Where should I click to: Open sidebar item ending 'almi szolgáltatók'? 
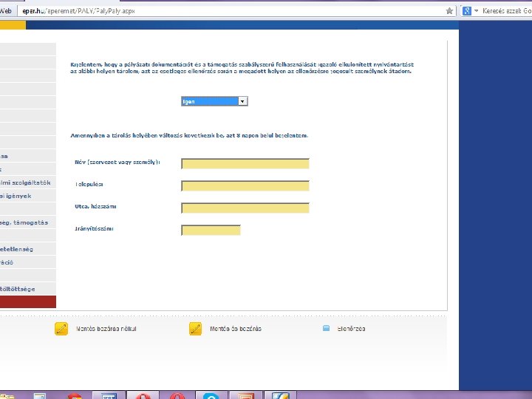click(x=28, y=183)
